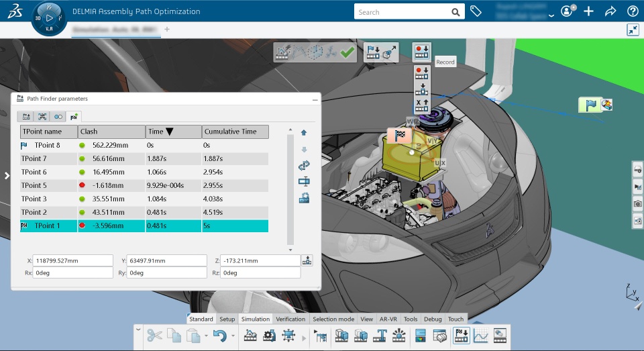This screenshot has height=351, width=644.
Task: Open the Selection mode tab
Action: [x=333, y=319]
